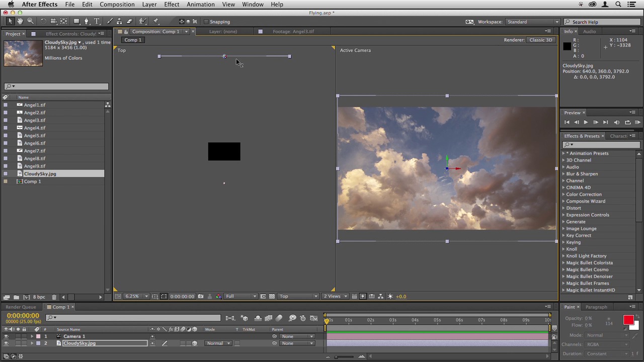Click the 8 bpc color depth button
This screenshot has width=644, height=362.
39,297
